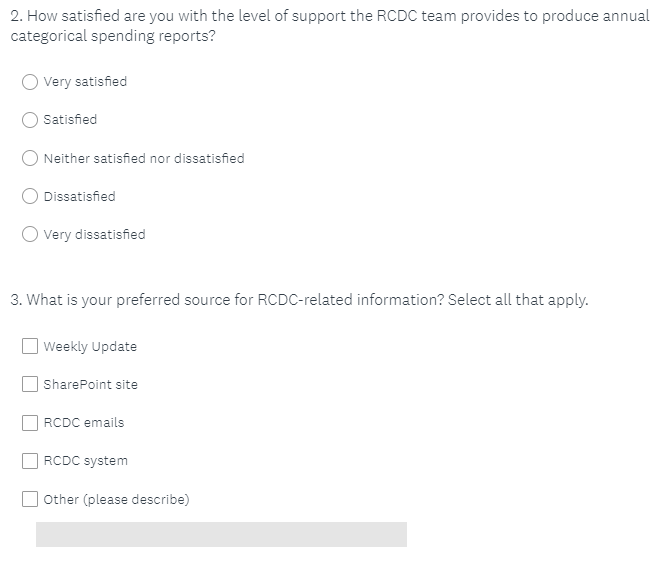Click the 'Other (please describe)' label text
The image size is (671, 575).
(x=117, y=499)
